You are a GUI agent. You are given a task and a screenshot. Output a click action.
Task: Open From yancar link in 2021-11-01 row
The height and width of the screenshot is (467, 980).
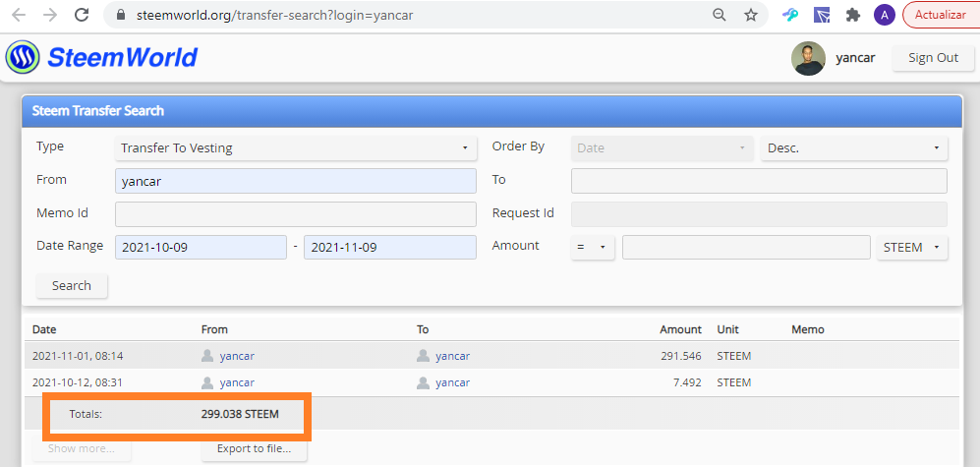point(237,356)
